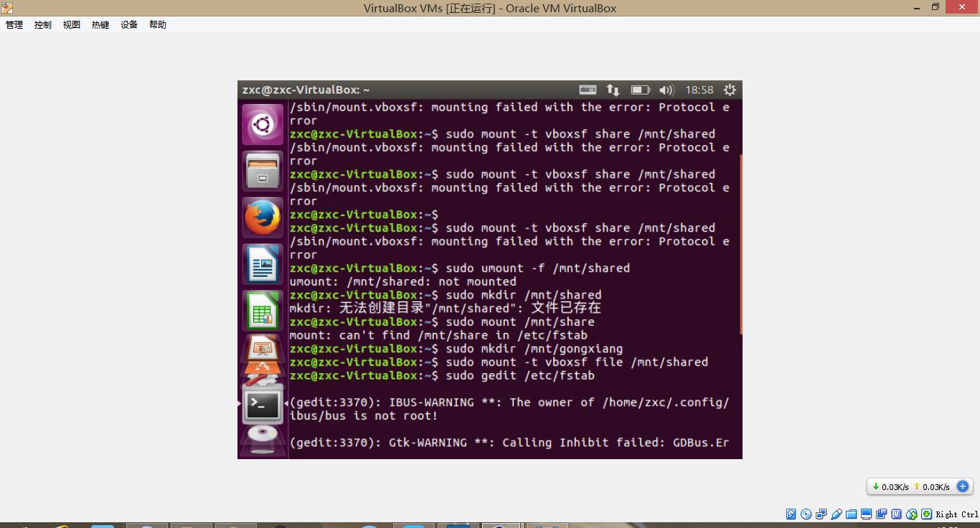Click 'umount: /mnt/shared: not mounted' output

(x=403, y=282)
